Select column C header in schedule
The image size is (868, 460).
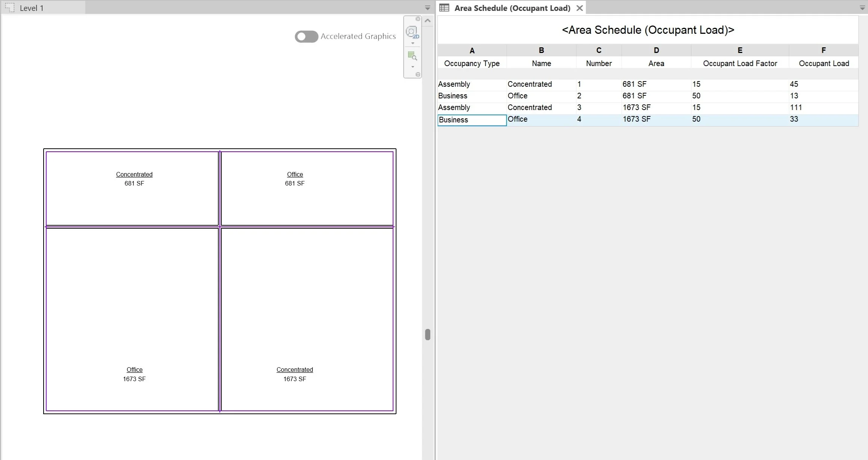(x=599, y=50)
